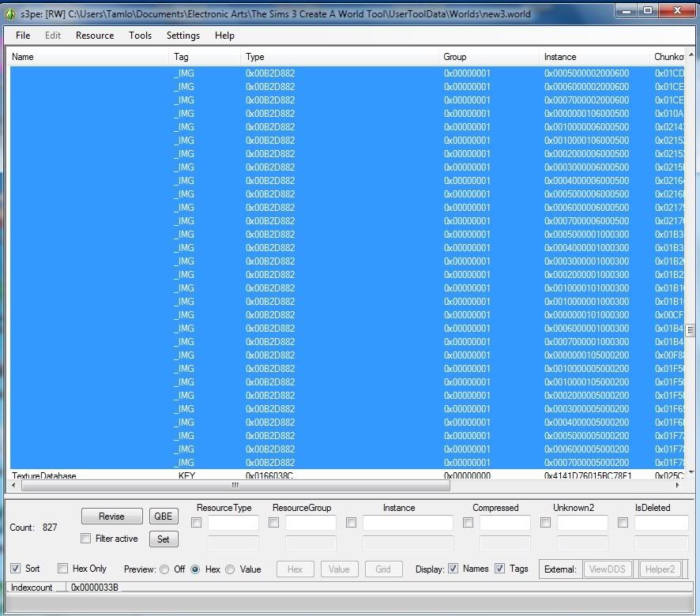Viewport: 700px width, 616px height.
Task: Open the Tools menu
Action: click(x=140, y=36)
